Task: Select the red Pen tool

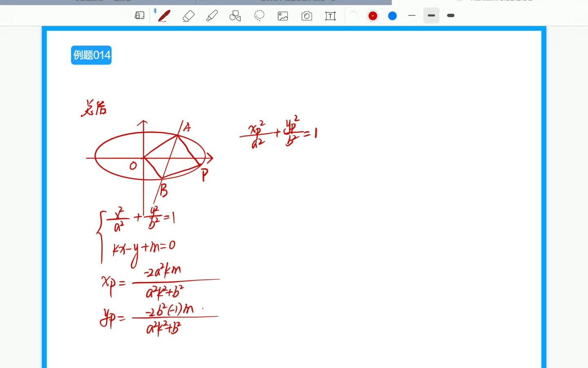Action: [x=164, y=16]
